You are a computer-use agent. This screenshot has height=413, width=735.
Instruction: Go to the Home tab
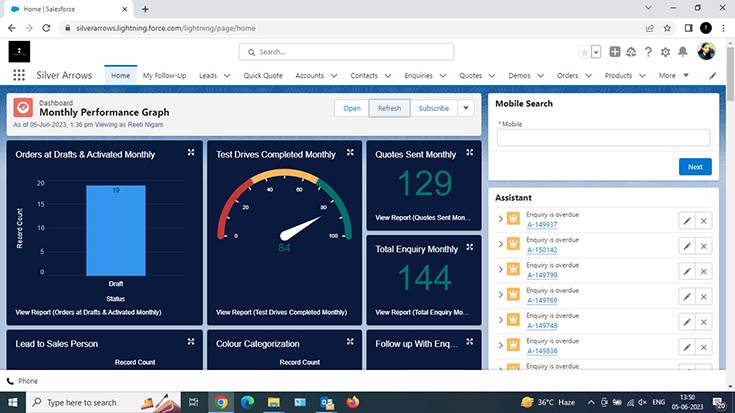[x=120, y=75]
